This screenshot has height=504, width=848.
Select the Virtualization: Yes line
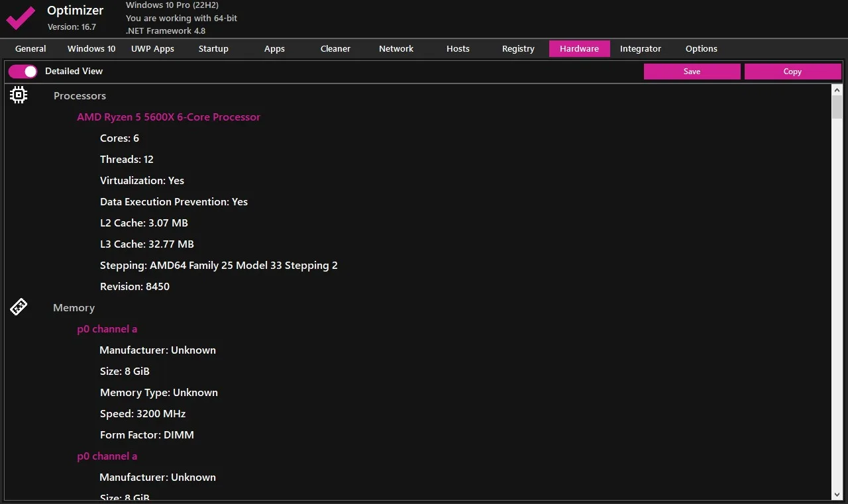click(142, 181)
